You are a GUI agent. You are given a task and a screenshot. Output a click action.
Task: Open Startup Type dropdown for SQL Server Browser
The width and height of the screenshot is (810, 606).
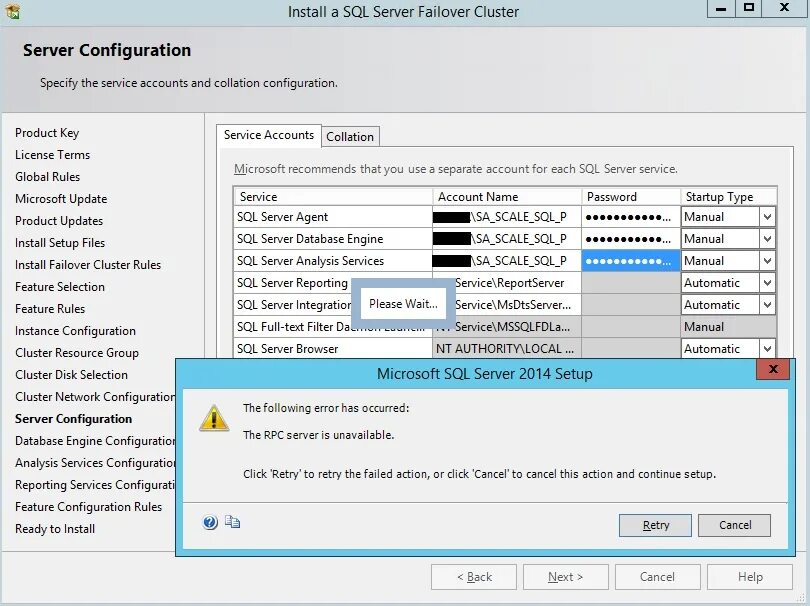point(767,349)
